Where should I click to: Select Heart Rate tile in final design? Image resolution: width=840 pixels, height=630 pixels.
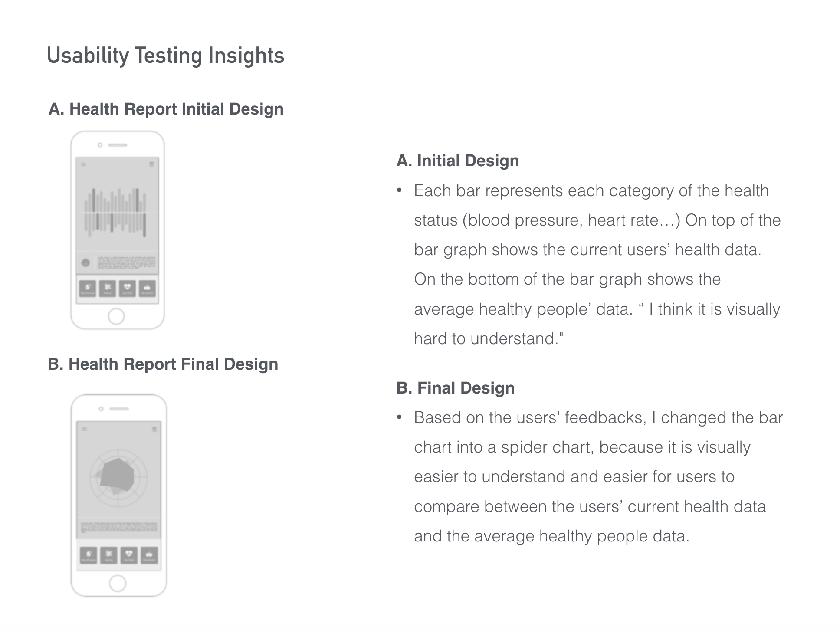pyautogui.click(x=129, y=555)
